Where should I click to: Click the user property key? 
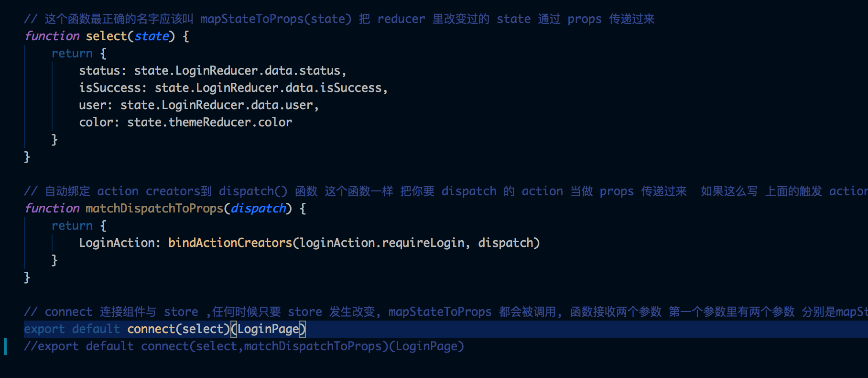pyautogui.click(x=93, y=105)
